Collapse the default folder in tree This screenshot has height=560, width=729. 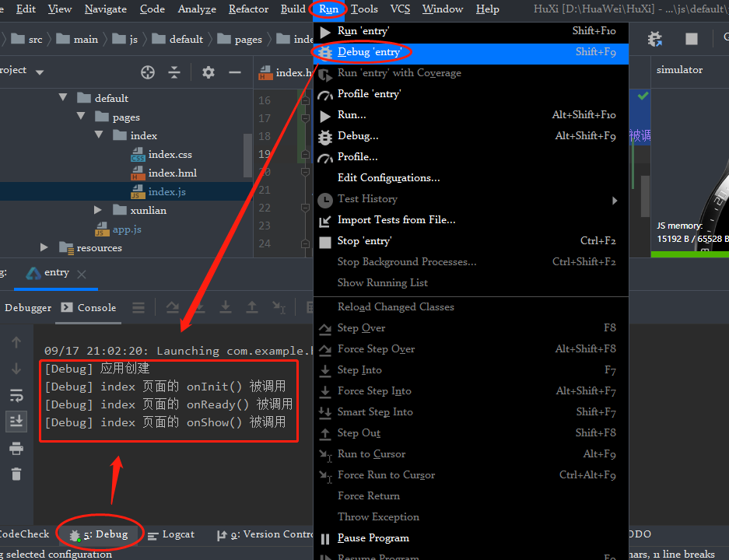tap(63, 97)
